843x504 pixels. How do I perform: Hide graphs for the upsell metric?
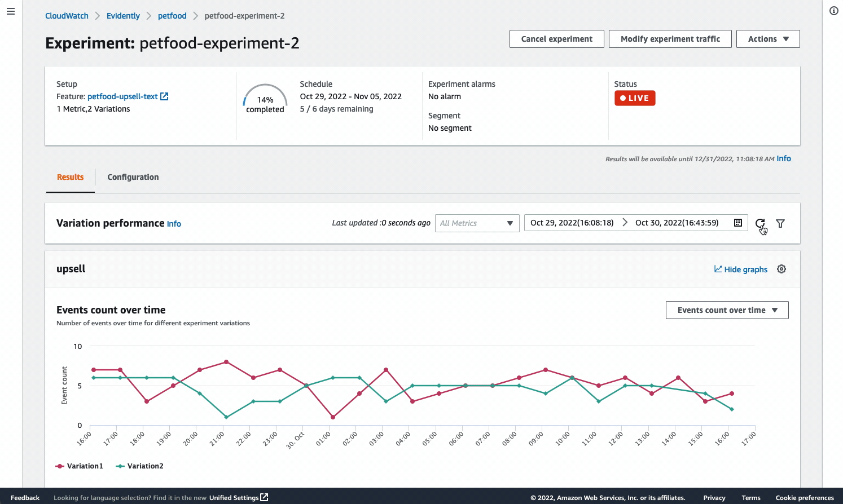point(741,269)
